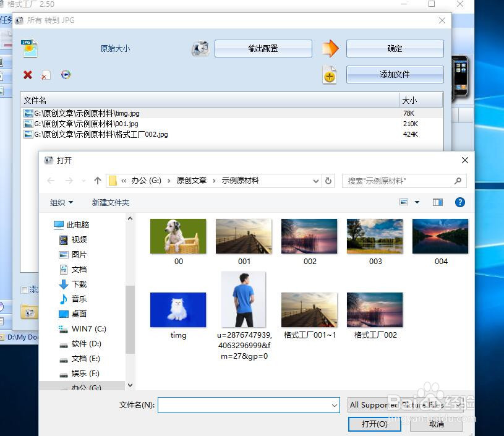Select the timg white cat thumbnail

tap(177, 309)
